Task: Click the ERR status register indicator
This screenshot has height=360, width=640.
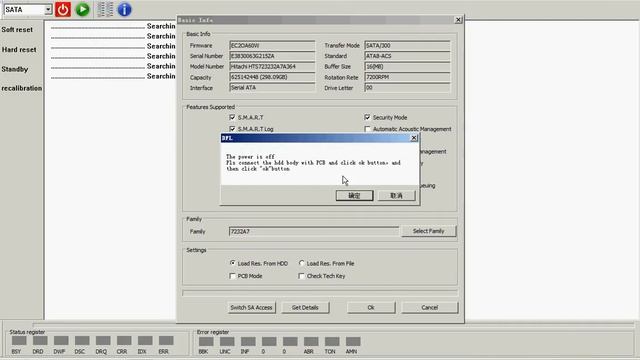Action: click(x=166, y=340)
